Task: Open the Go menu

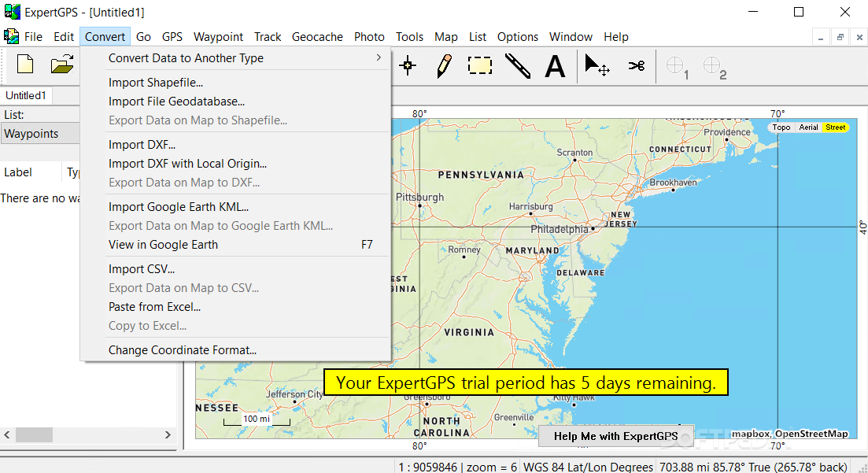Action: pyautogui.click(x=143, y=36)
